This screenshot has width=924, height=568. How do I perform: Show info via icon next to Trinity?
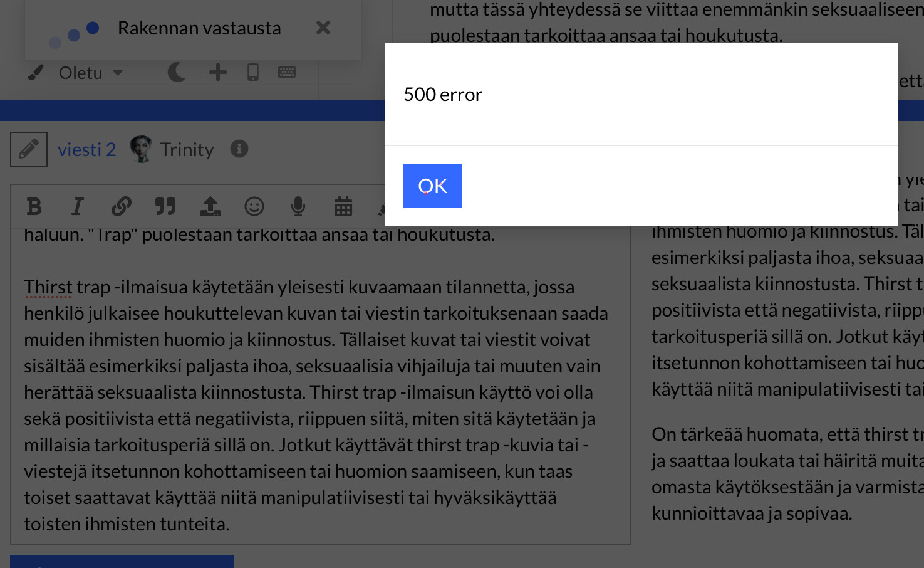pyautogui.click(x=239, y=149)
